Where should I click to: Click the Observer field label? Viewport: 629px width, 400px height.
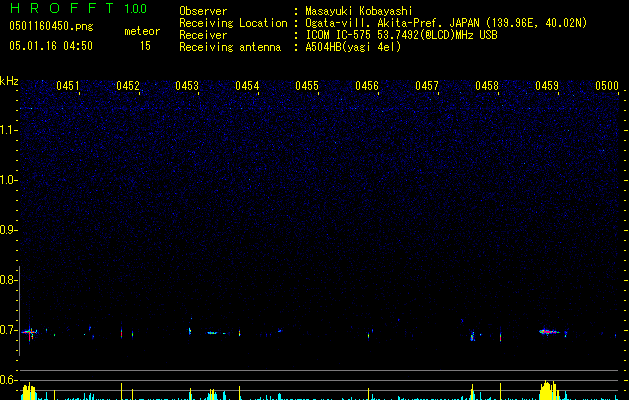tap(203, 11)
